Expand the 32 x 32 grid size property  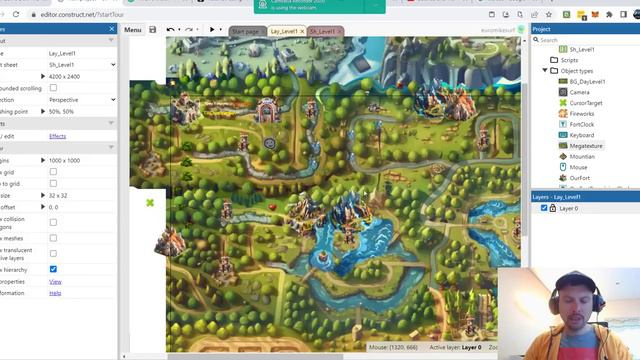point(43,196)
